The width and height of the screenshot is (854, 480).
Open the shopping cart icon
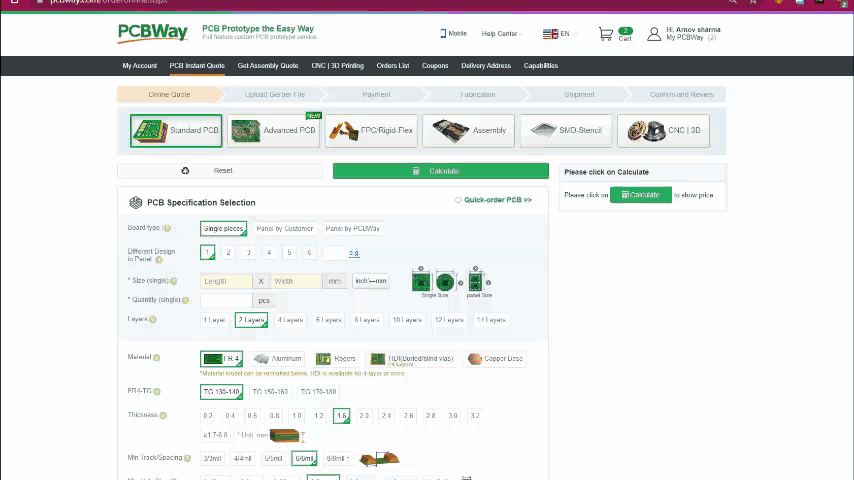(605, 34)
